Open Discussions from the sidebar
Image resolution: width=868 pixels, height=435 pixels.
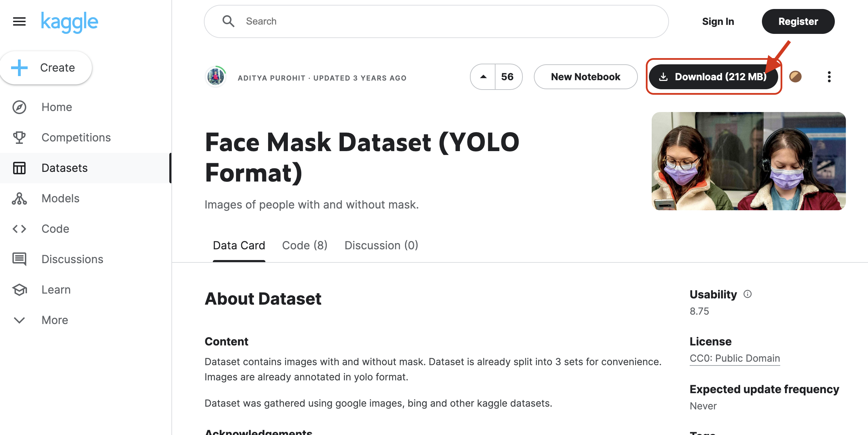19,259
